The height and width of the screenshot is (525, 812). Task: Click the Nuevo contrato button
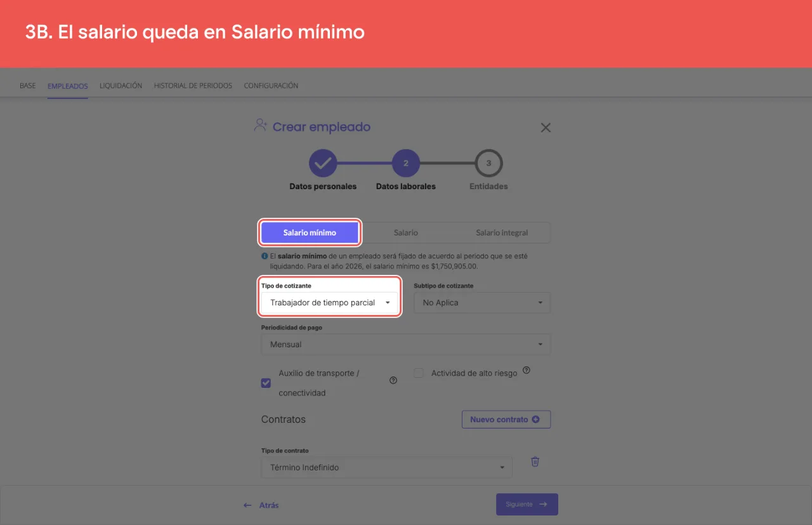click(x=506, y=420)
